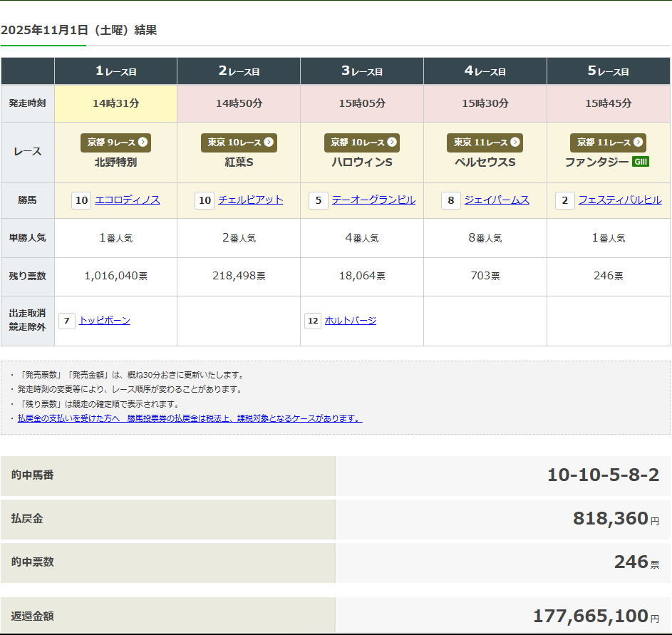
Task: Select the 京都 10レース race badge
Action: pos(361,143)
